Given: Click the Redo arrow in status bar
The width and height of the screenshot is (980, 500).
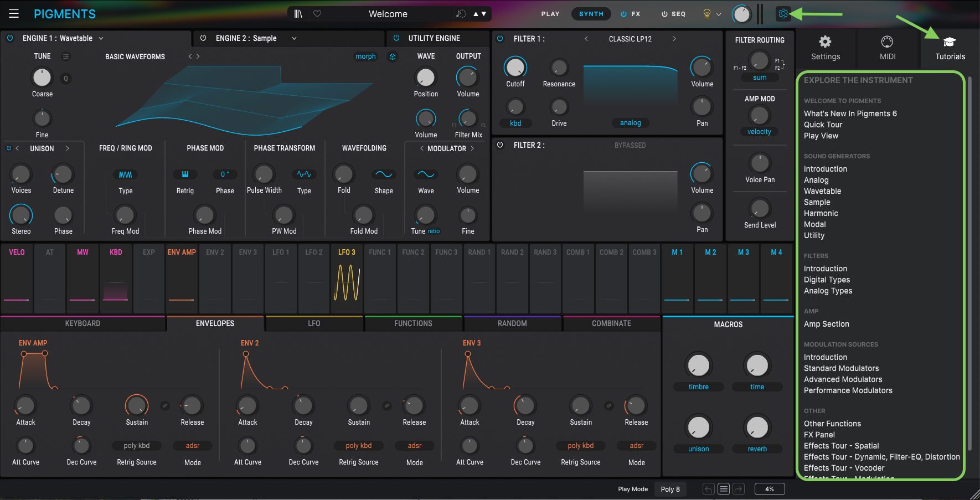Looking at the screenshot, I should click(x=738, y=489).
